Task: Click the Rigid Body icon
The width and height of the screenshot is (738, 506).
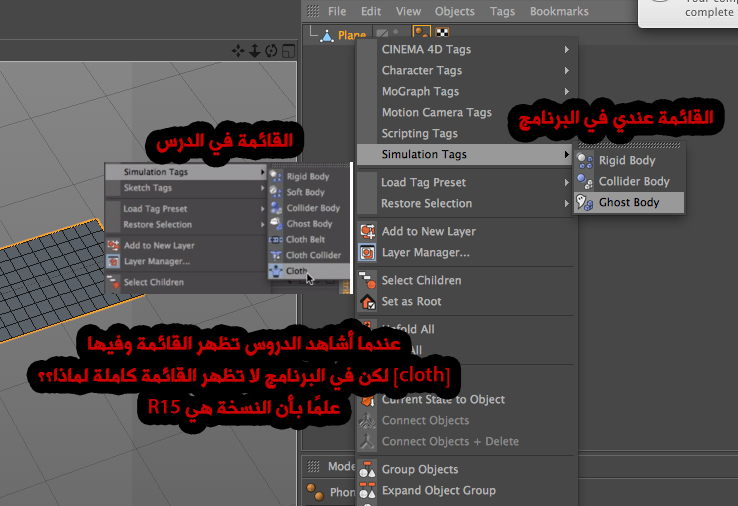Action: [585, 161]
